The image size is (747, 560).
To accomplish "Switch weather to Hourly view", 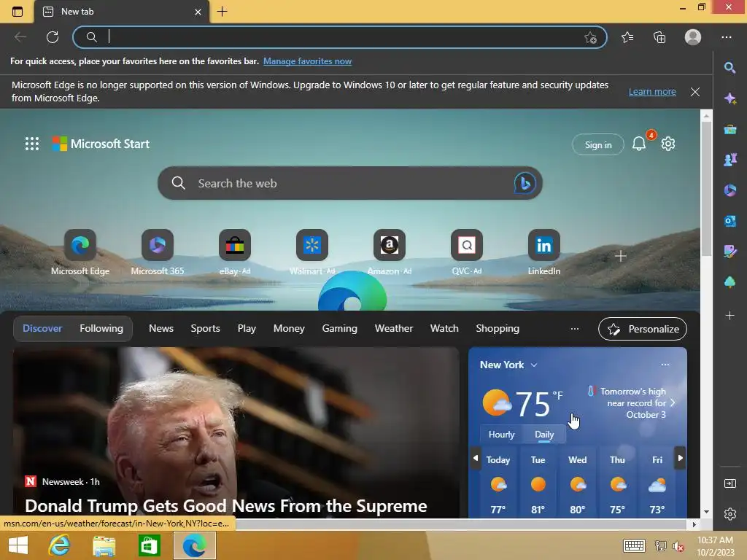I will coord(502,435).
